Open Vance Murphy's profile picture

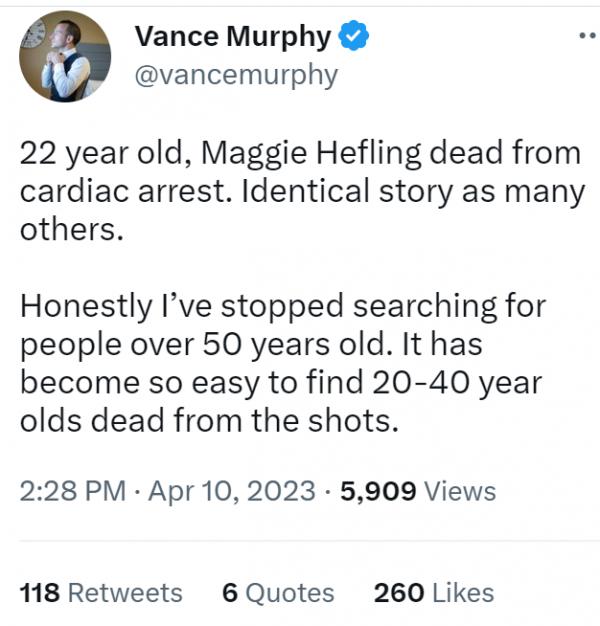coord(63,59)
